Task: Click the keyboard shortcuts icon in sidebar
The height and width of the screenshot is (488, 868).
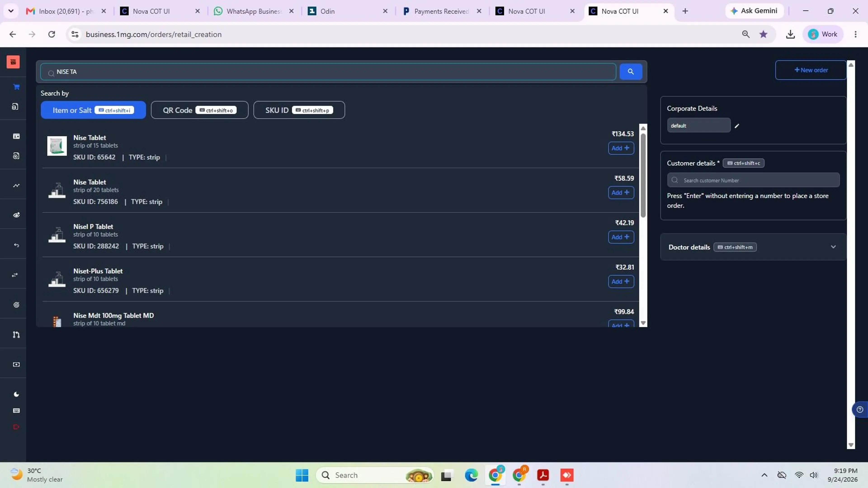Action: [16, 411]
